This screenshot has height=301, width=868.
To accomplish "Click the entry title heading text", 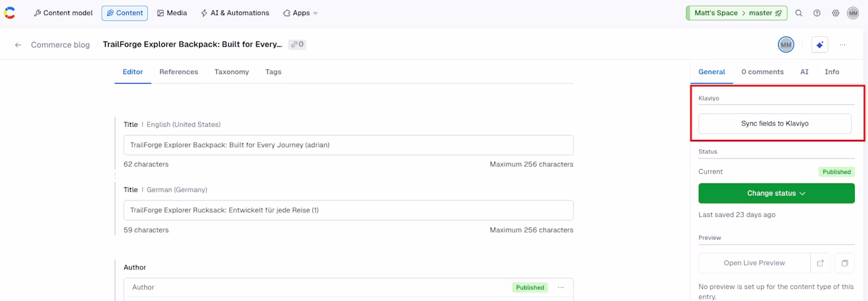I will click(x=193, y=45).
